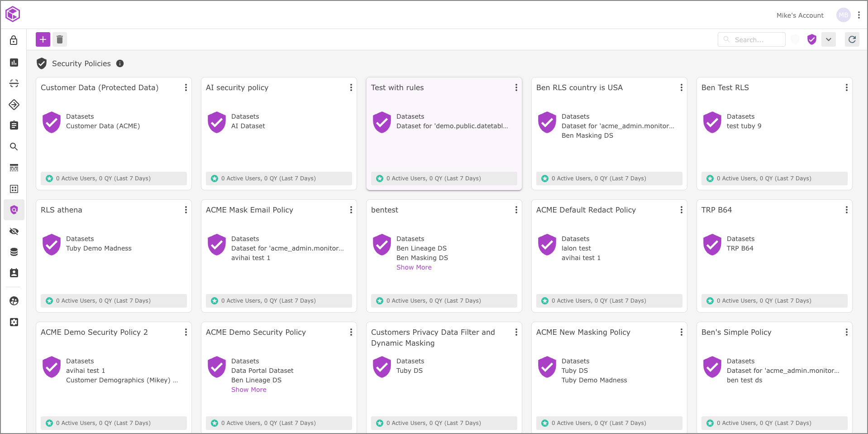Open the lock icon in sidebar
The height and width of the screenshot is (434, 868).
pyautogui.click(x=14, y=40)
